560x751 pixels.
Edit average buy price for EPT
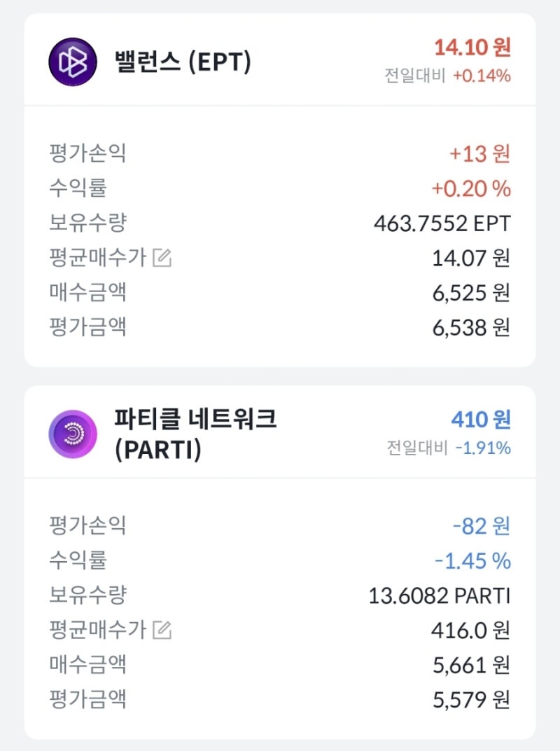click(162, 258)
